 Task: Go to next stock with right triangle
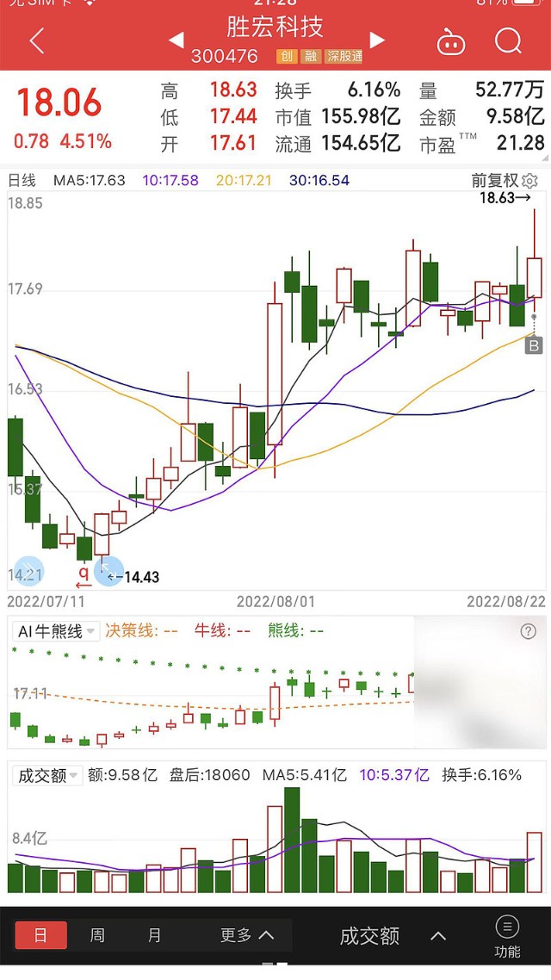coord(377,40)
